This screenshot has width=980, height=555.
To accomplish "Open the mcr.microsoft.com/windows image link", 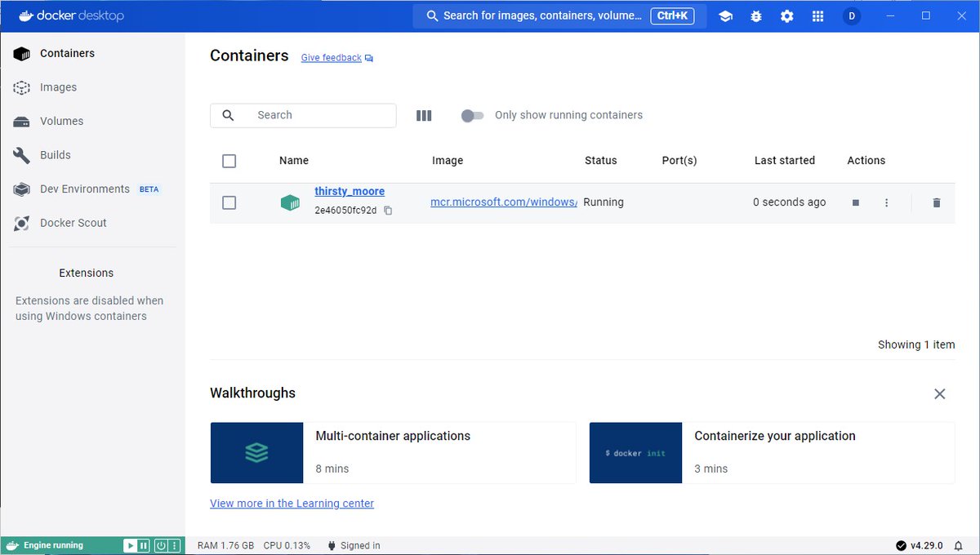I will click(504, 202).
